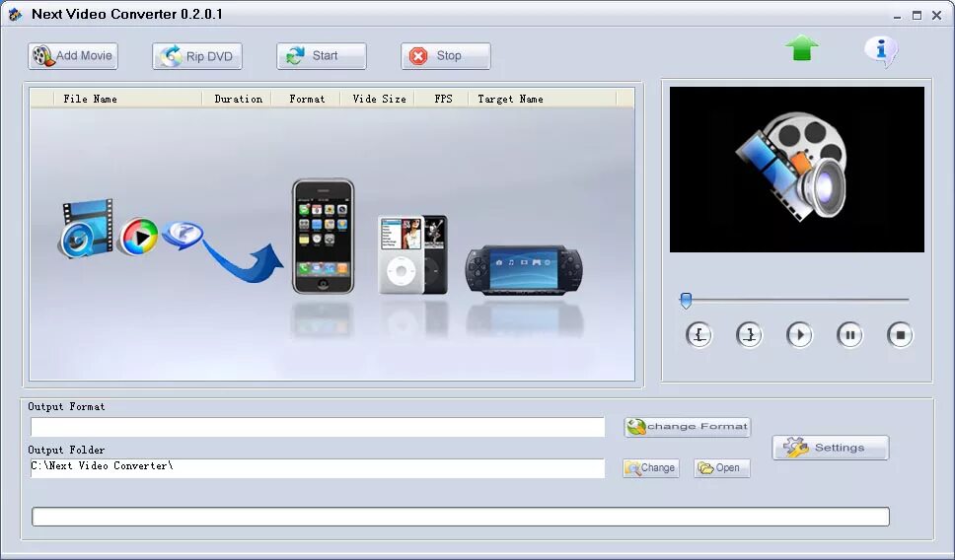The image size is (955, 560).
Task: Minimize the Next Video Converter window
Action: pos(897,16)
